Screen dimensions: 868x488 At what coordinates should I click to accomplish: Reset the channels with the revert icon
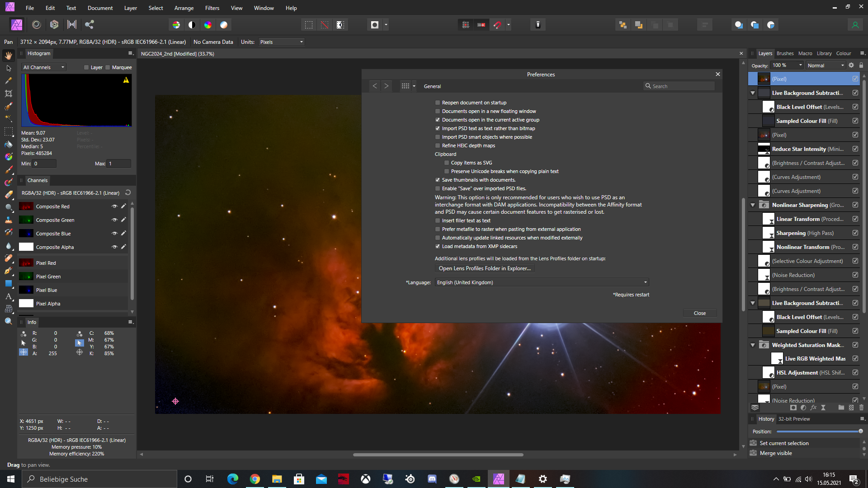[x=128, y=192]
